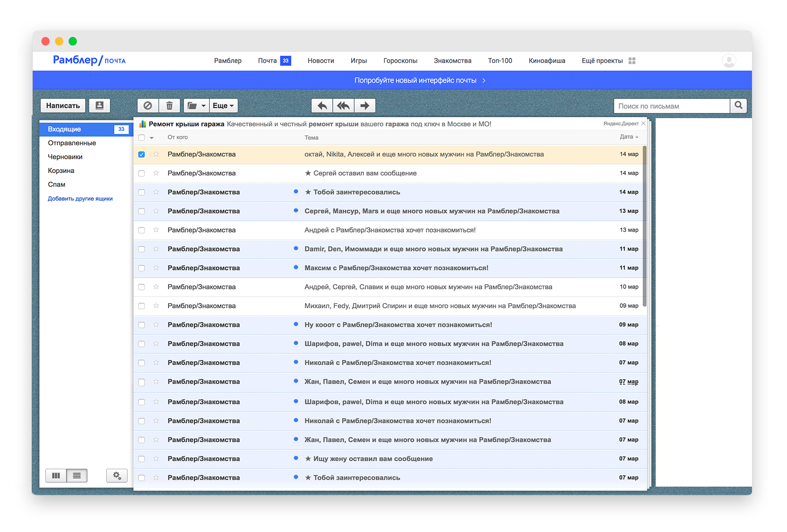Image resolution: width=787 pixels, height=532 pixels.
Task: Check the 'Сергей оставил вам сообщение' message checkbox
Action: pyautogui.click(x=141, y=174)
